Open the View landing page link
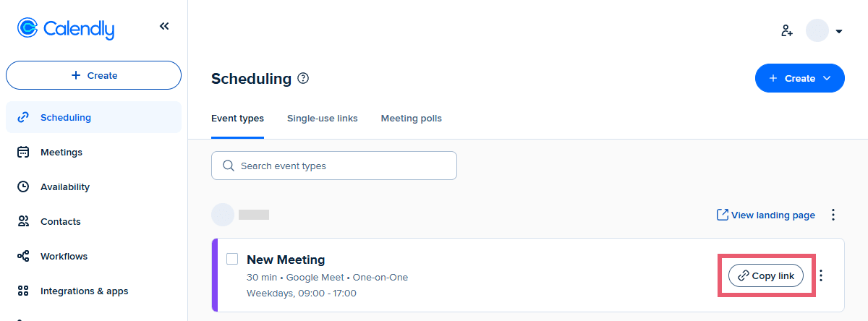This screenshot has width=868, height=321. 765,215
